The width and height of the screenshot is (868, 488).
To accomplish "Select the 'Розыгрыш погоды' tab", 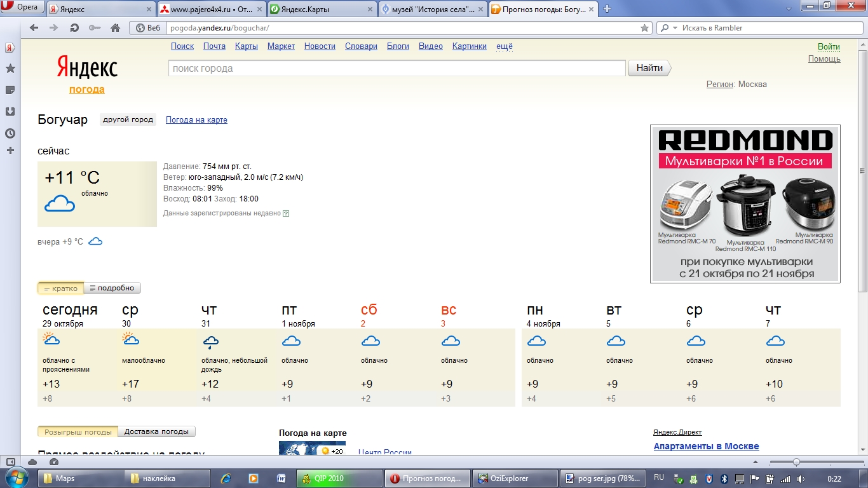I will point(78,431).
